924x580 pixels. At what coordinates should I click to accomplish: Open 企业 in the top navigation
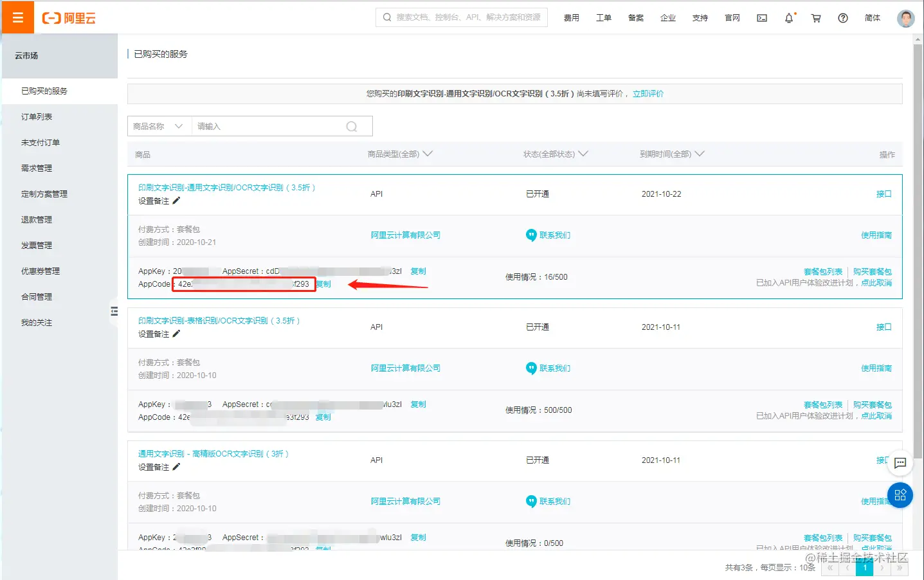668,18
